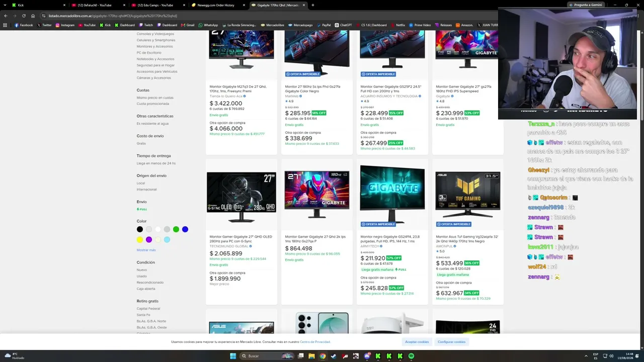The image size is (644, 362).
Task: Open Discord from the taskbar
Action: tap(367, 356)
